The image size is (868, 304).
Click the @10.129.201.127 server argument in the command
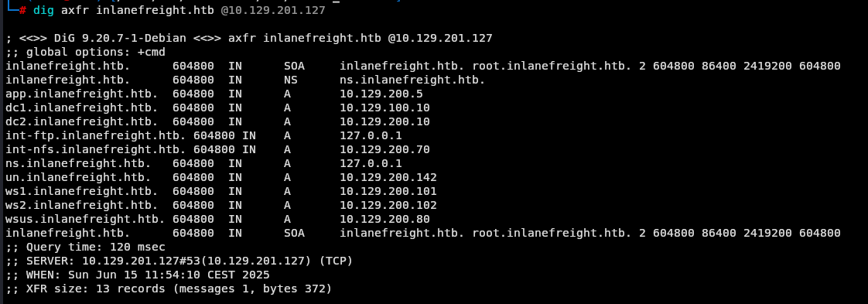point(273,11)
